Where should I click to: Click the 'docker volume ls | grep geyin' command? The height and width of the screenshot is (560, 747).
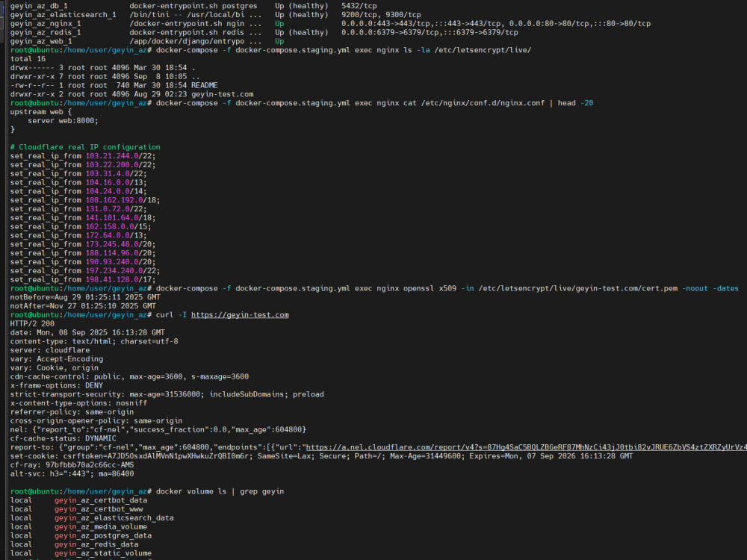(x=220, y=491)
